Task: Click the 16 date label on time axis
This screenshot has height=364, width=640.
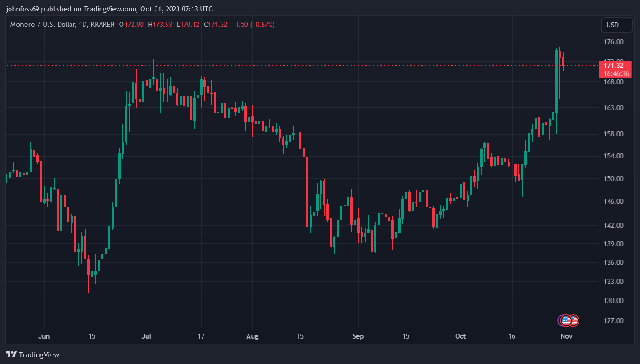Action: click(512, 336)
